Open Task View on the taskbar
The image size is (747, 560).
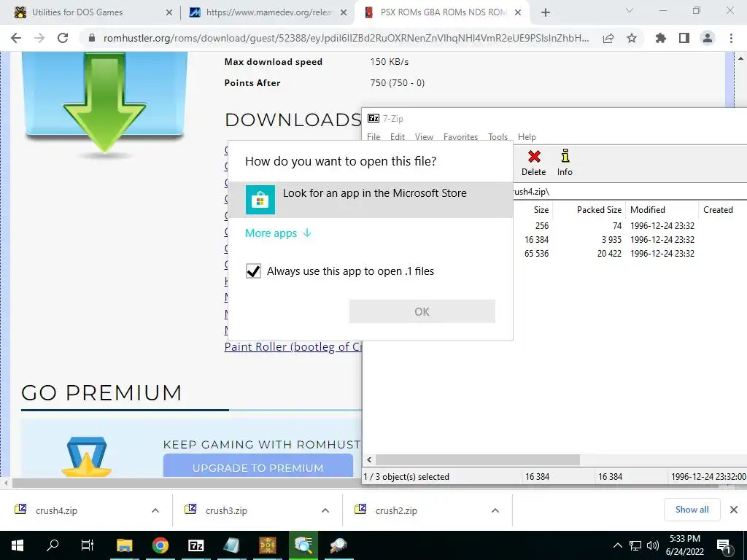click(88, 545)
